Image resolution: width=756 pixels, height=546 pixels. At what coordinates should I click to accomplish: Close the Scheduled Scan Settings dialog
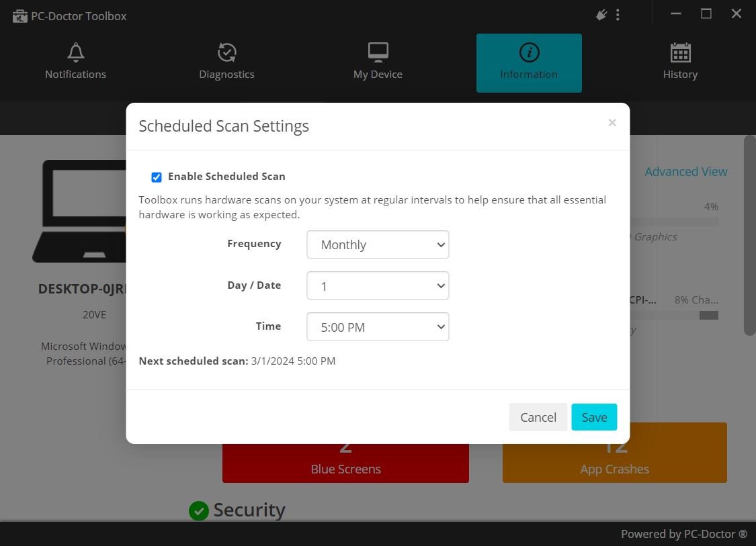point(612,122)
